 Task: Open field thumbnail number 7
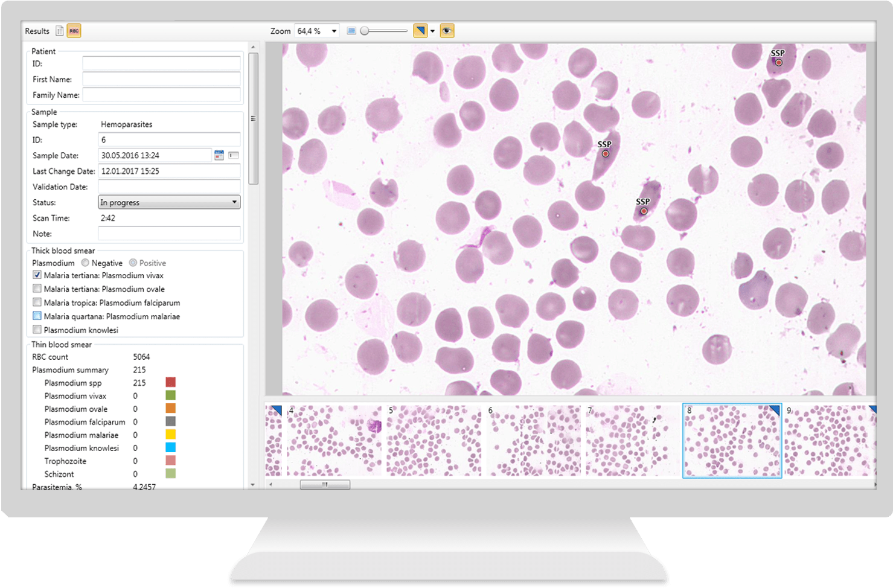click(x=633, y=441)
